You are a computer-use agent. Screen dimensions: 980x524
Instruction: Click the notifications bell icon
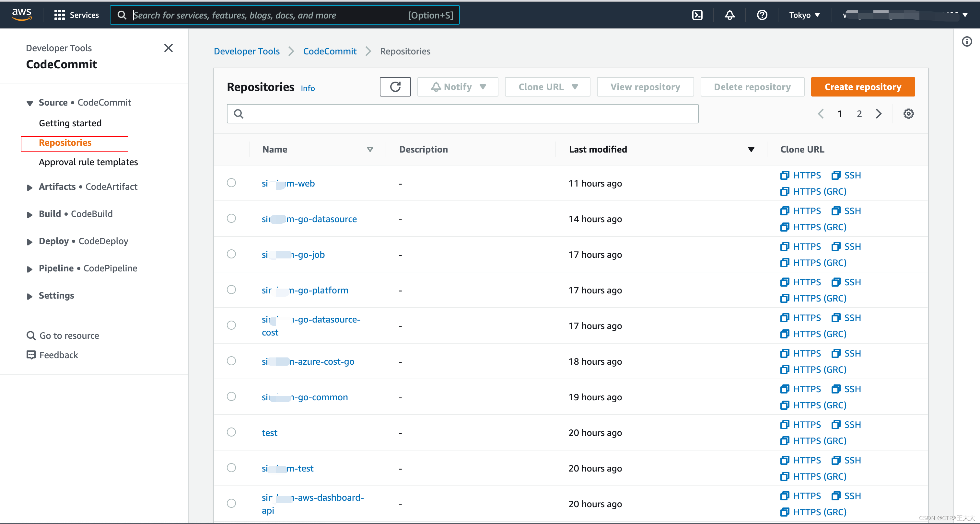coord(729,15)
